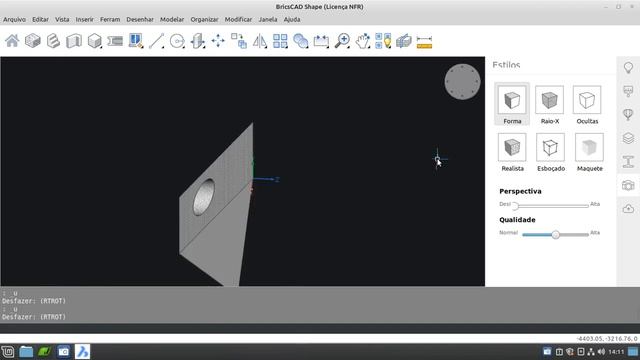
Task: Select the box solid tool icon
Action: (x=33, y=41)
